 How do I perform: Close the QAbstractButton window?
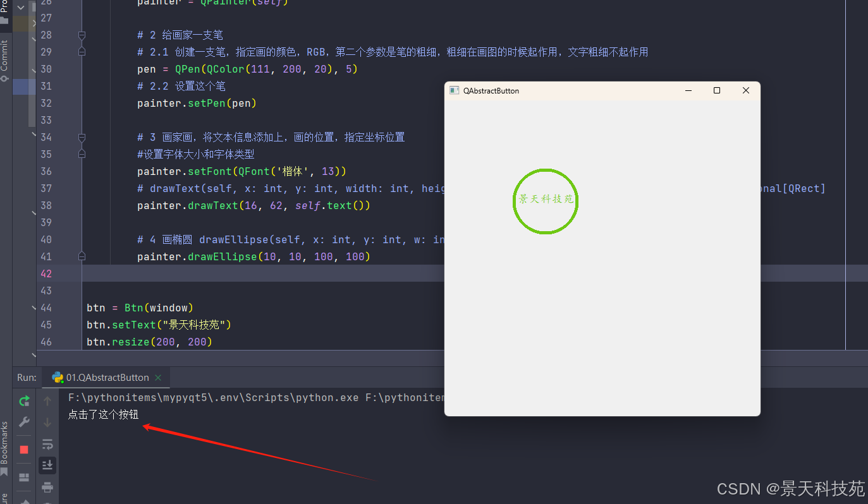tap(746, 91)
